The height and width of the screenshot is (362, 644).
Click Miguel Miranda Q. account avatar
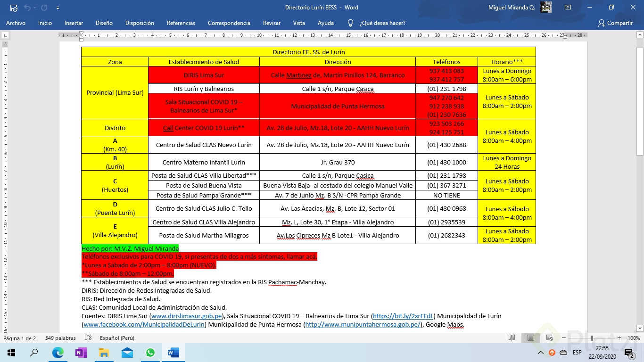click(x=546, y=8)
